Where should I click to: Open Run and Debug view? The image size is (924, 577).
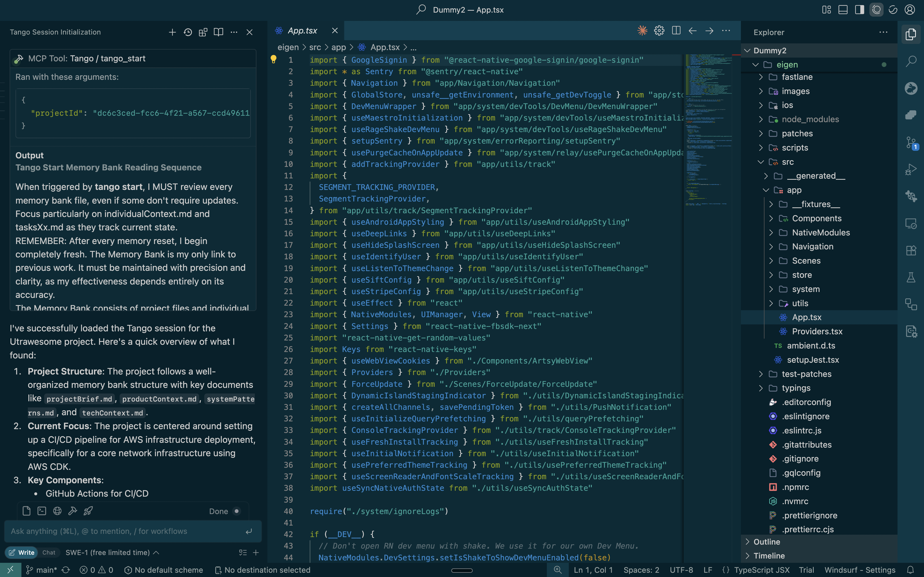pyautogui.click(x=911, y=170)
